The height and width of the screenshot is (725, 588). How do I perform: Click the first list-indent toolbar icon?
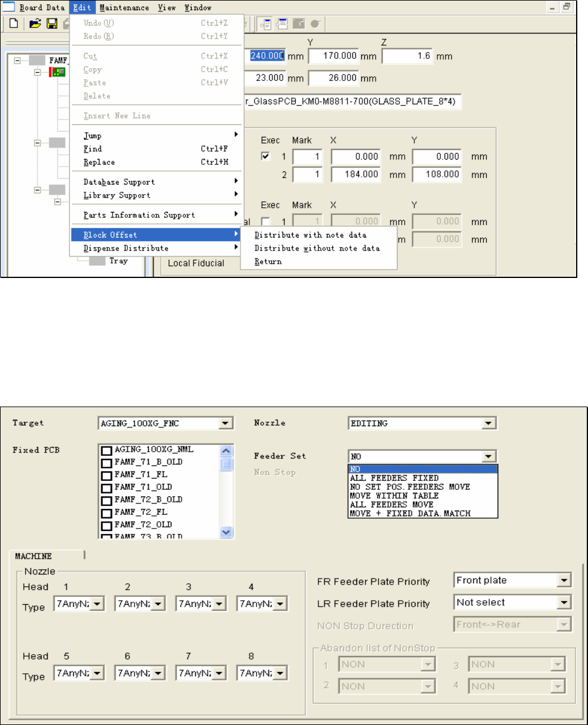coord(265,24)
